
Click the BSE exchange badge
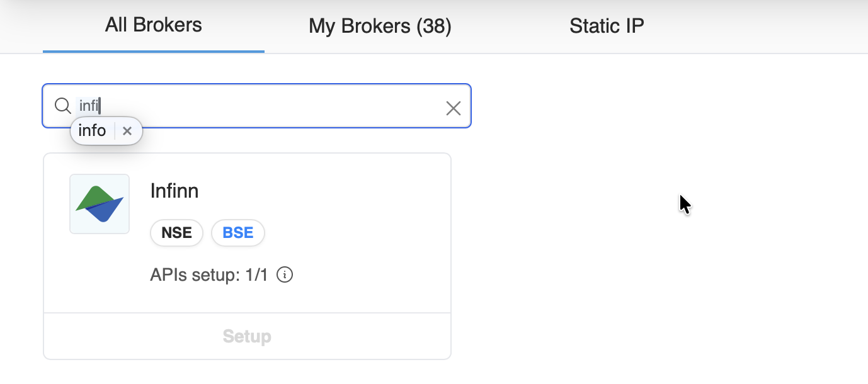(x=237, y=232)
